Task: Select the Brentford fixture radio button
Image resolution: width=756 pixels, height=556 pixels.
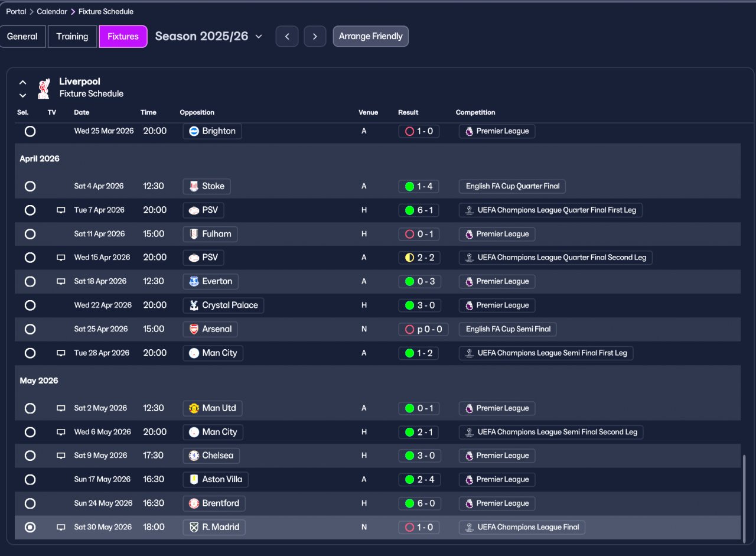Action: click(30, 503)
